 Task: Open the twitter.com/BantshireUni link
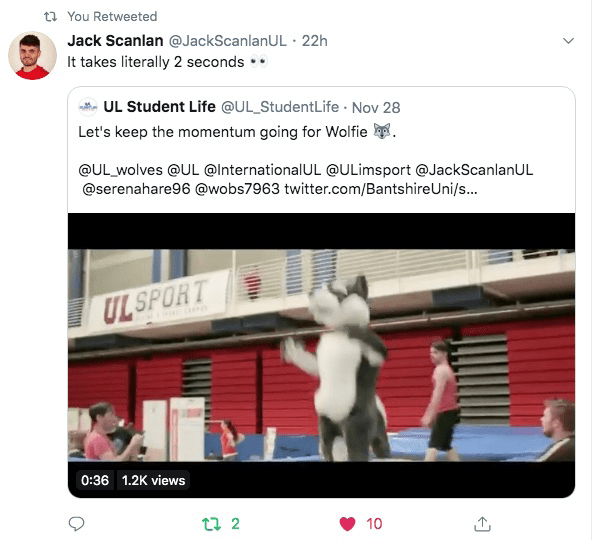click(x=381, y=189)
